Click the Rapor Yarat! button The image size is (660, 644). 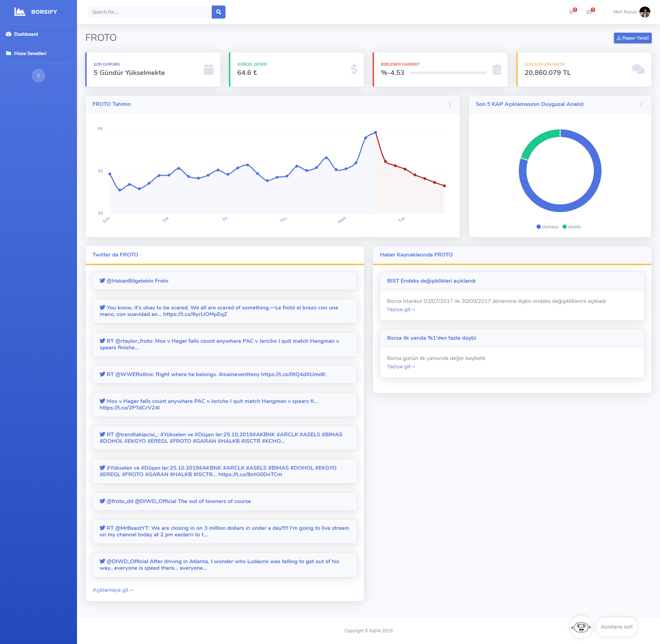[x=632, y=38]
